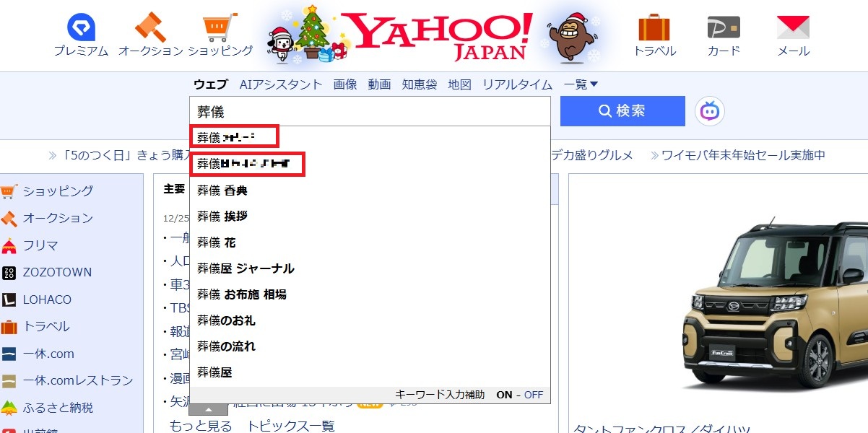This screenshot has height=433, width=868.
Task: Switch to the 画像 search tab
Action: 344,84
